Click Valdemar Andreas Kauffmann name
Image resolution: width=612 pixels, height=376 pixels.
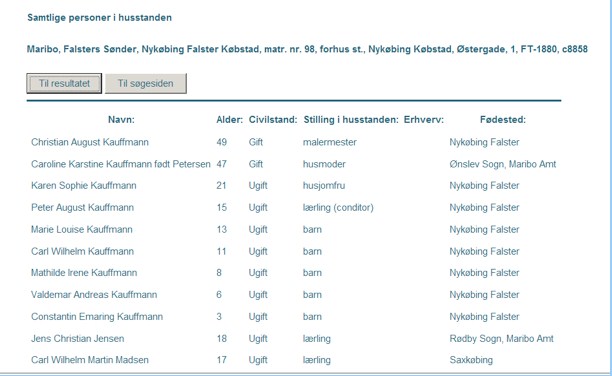pyautogui.click(x=94, y=294)
